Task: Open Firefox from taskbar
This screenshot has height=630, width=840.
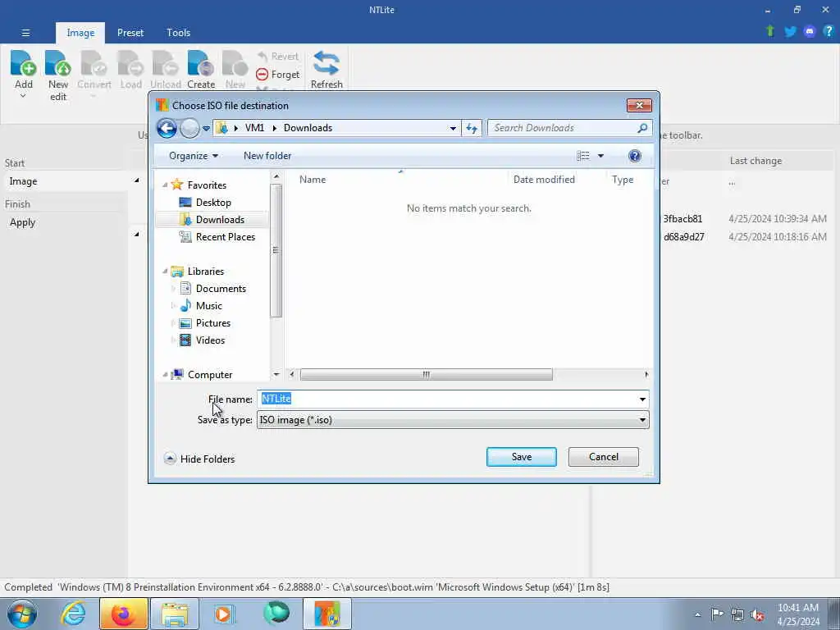Action: (123, 614)
